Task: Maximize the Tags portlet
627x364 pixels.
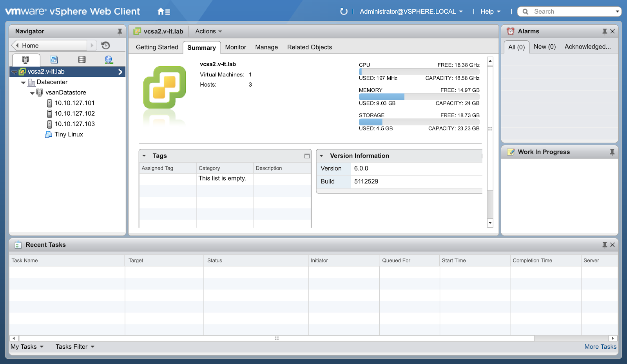Action: click(x=307, y=156)
